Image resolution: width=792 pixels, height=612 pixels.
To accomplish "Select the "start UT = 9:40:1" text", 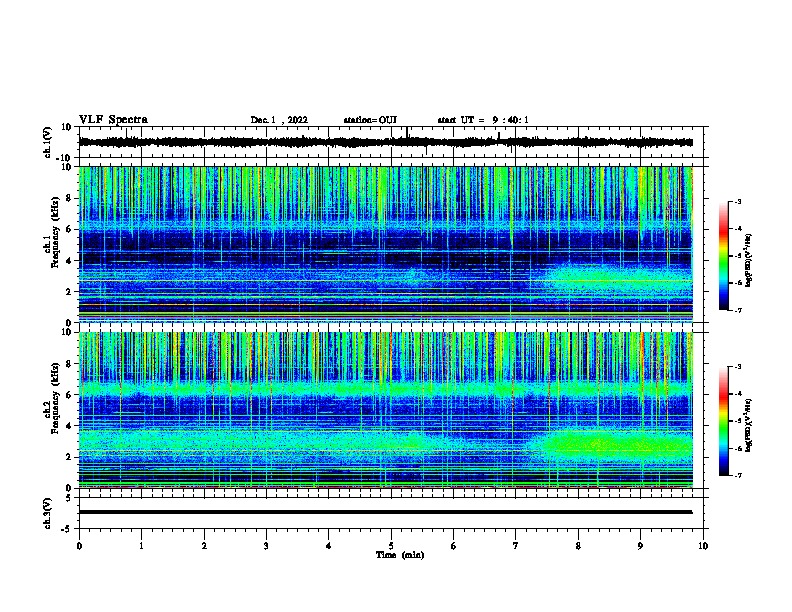I will pyautogui.click(x=483, y=120).
